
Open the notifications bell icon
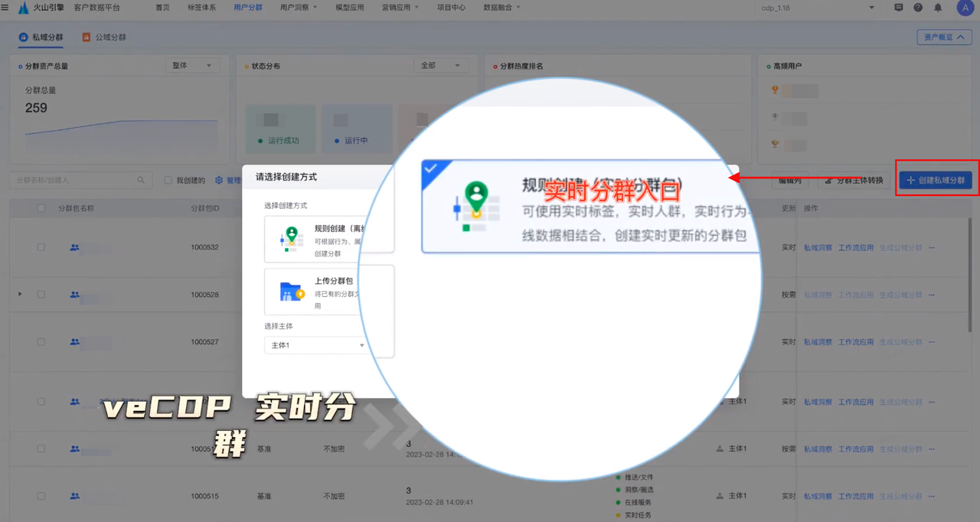point(937,8)
